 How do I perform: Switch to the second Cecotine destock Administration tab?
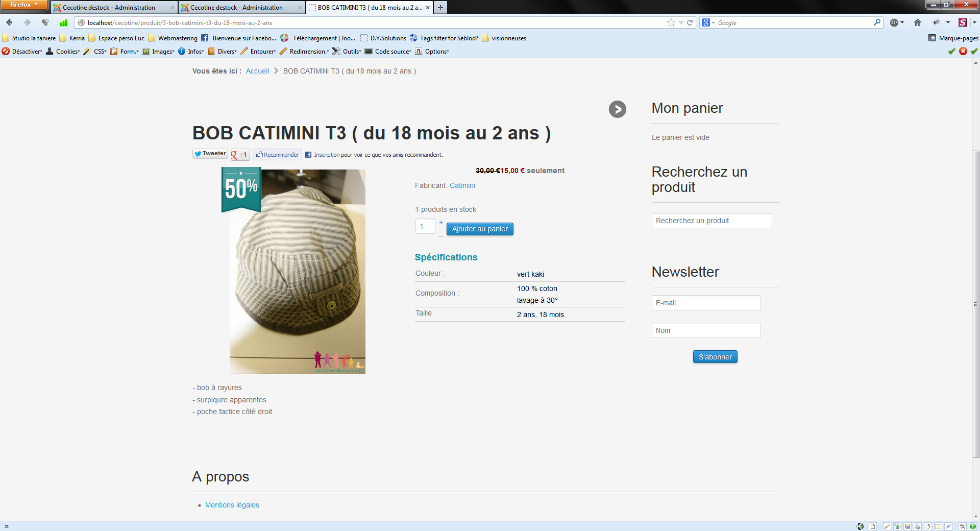241,7
